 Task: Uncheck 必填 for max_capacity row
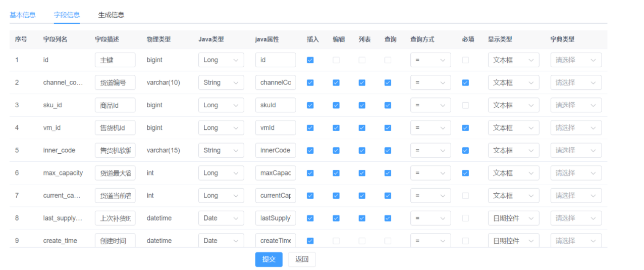pos(465,173)
